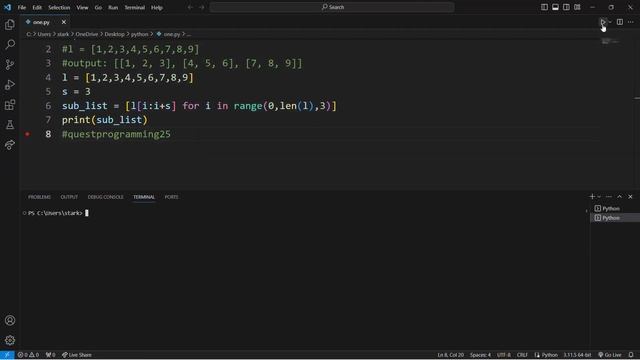The height and width of the screenshot is (360, 640).
Task: Open the Search view in activity bar
Action: pyautogui.click(x=10, y=44)
